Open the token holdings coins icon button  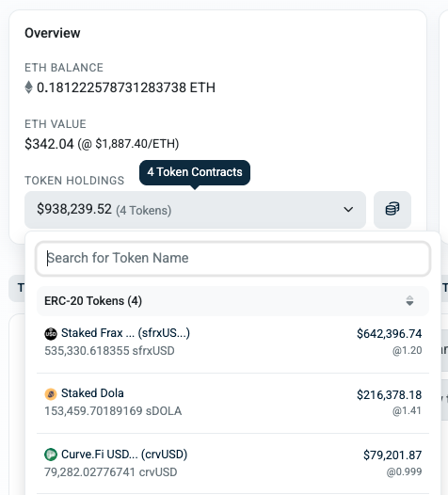point(392,210)
